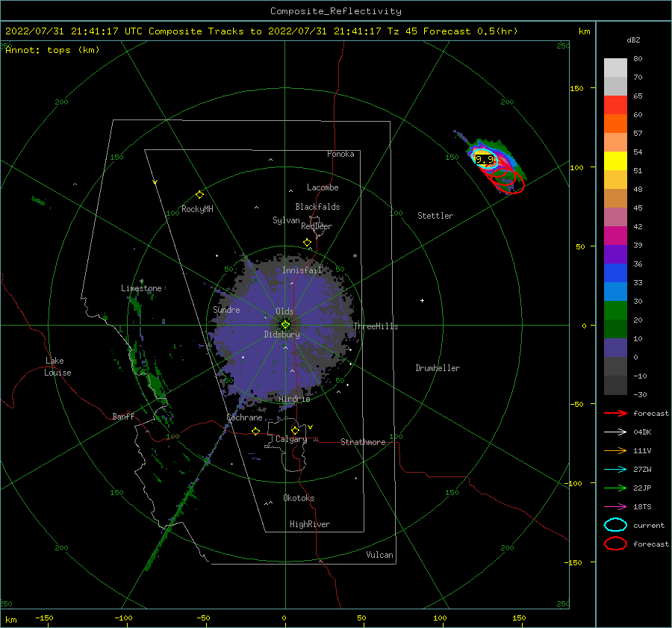672x628 pixels.
Task: Click the Limestone location label
Action: (x=141, y=288)
